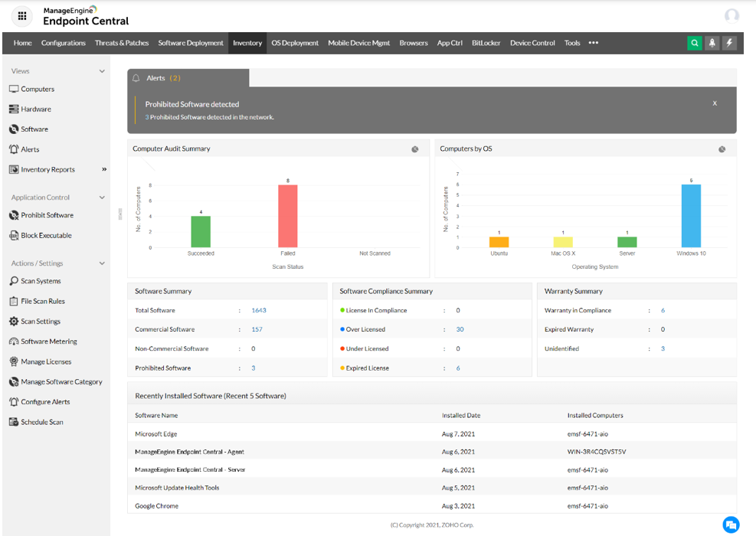This screenshot has height=536, width=756.
Task: Open Warranty in Compliance count 6
Action: pos(663,310)
